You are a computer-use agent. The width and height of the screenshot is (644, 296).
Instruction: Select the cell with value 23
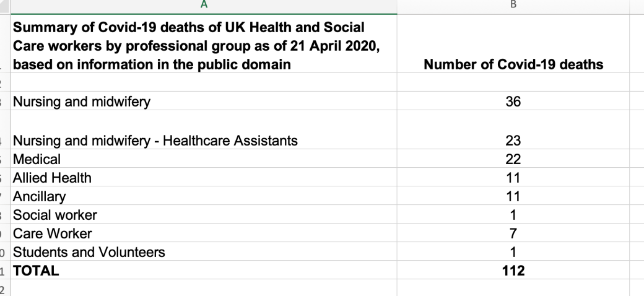point(513,141)
